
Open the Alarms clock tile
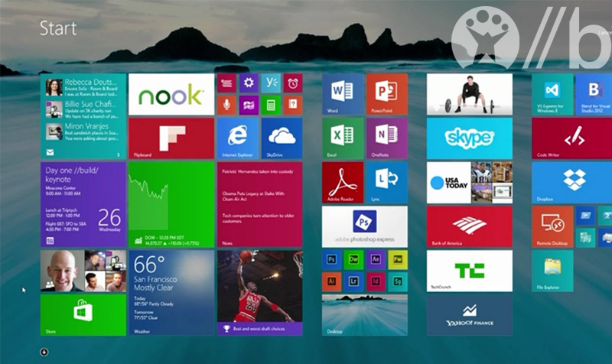293,83
